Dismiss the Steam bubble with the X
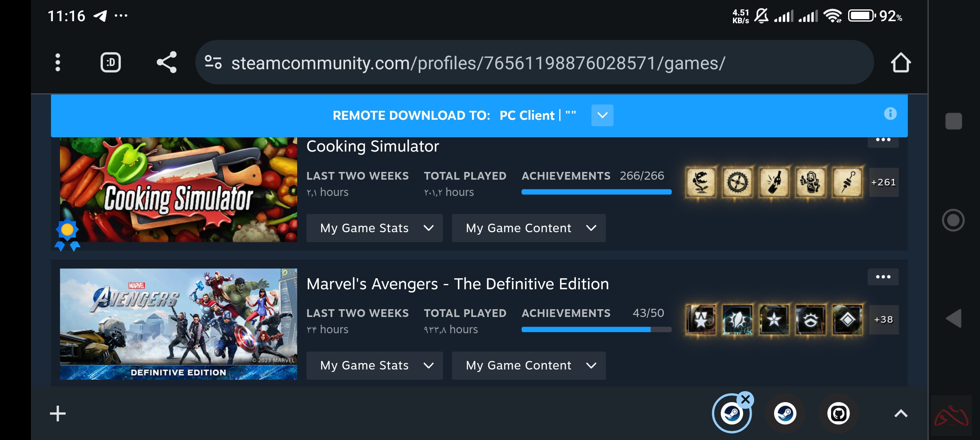This screenshot has height=440, width=980. 746,399
